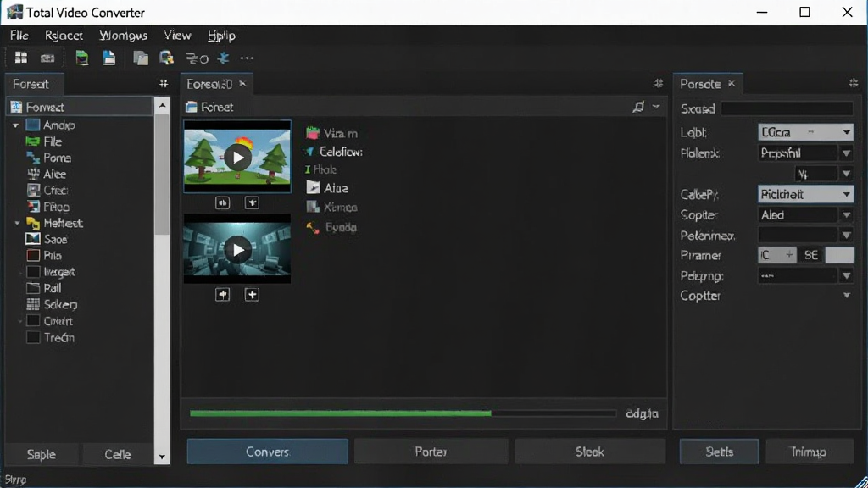Open the View menu
This screenshot has width=868, height=488.
coord(177,36)
